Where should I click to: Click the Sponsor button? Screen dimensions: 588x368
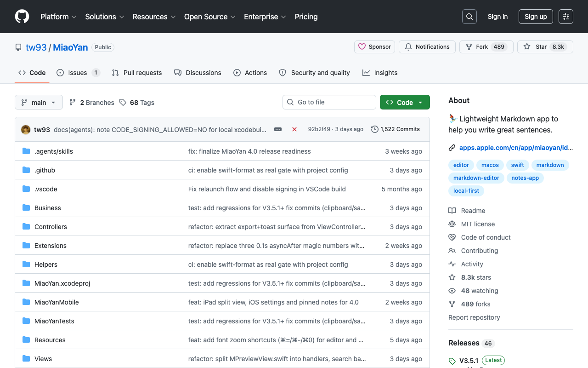(x=374, y=47)
